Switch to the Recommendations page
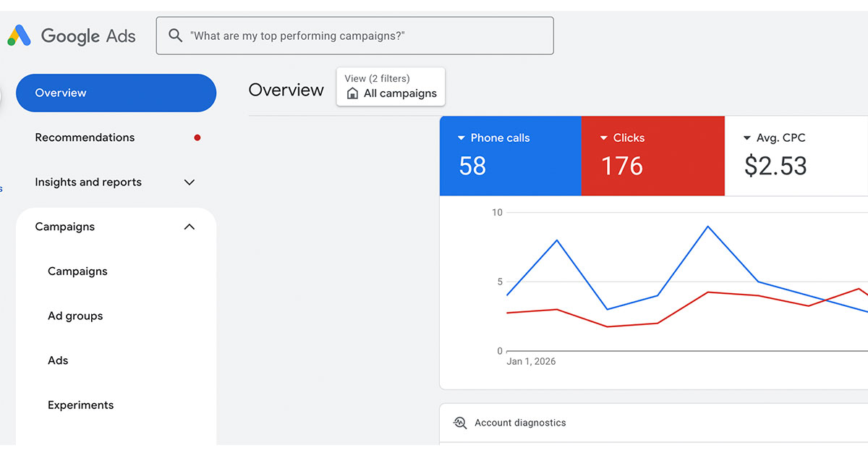 point(85,137)
